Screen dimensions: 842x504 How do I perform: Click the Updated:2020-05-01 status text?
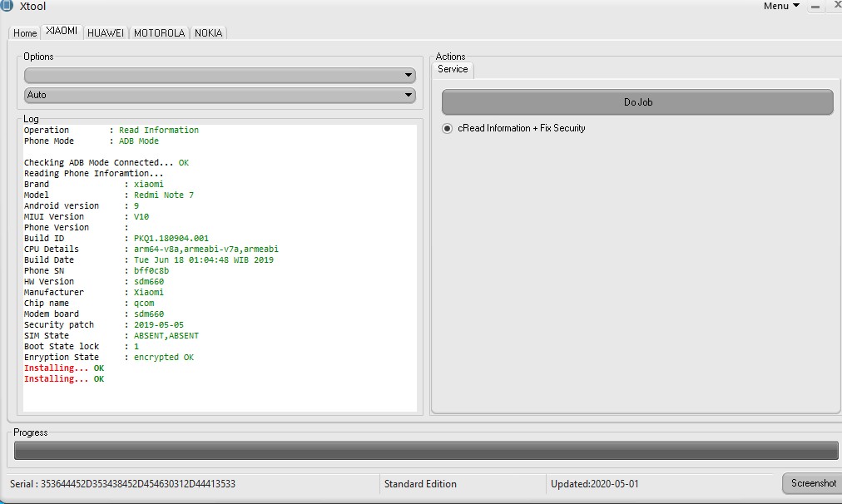tap(594, 483)
